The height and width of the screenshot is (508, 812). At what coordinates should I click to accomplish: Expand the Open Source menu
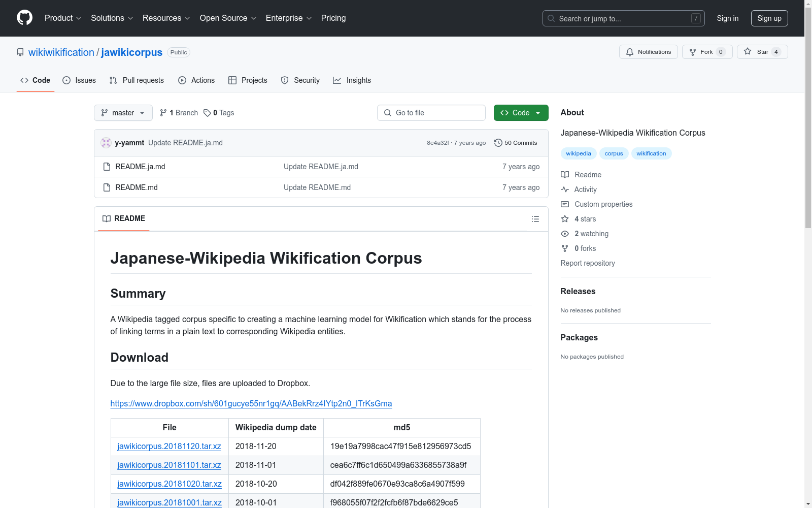click(228, 18)
